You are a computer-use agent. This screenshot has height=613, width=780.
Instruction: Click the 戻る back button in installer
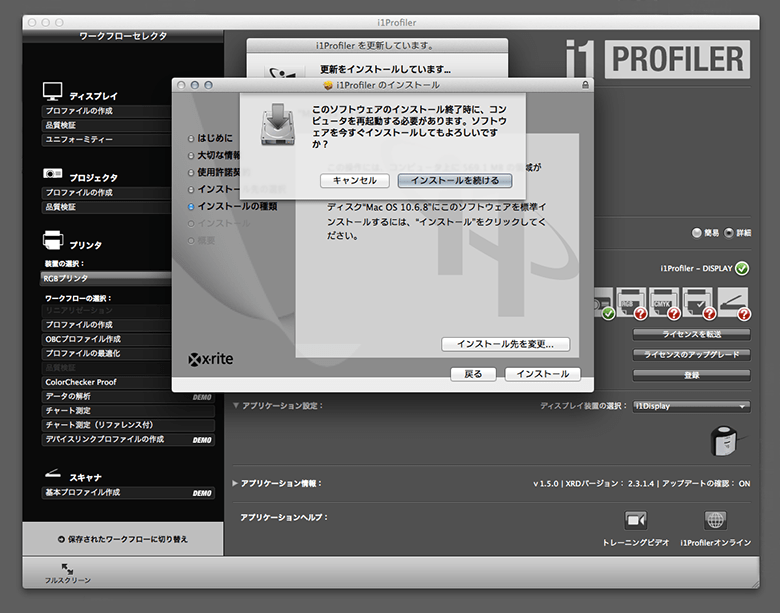click(473, 374)
